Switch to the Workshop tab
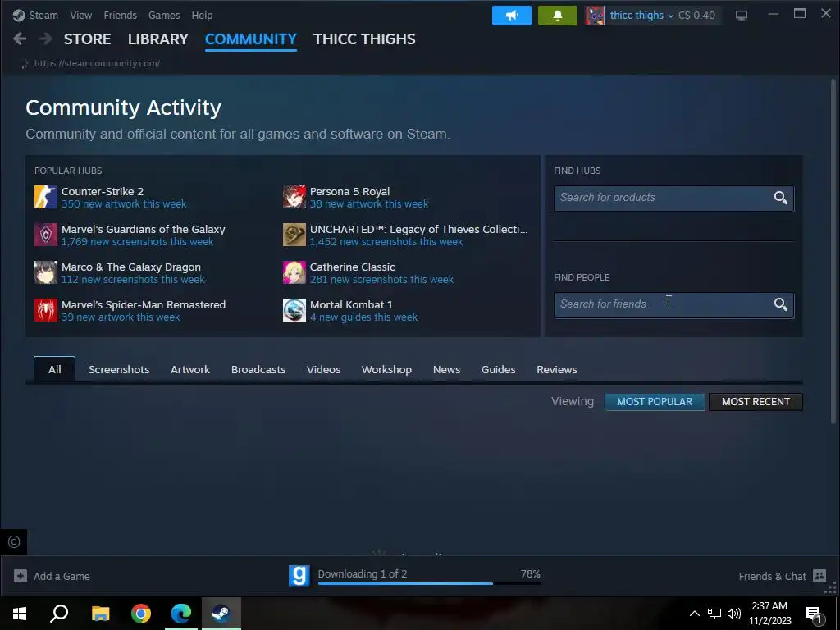This screenshot has width=840, height=630. (x=387, y=369)
